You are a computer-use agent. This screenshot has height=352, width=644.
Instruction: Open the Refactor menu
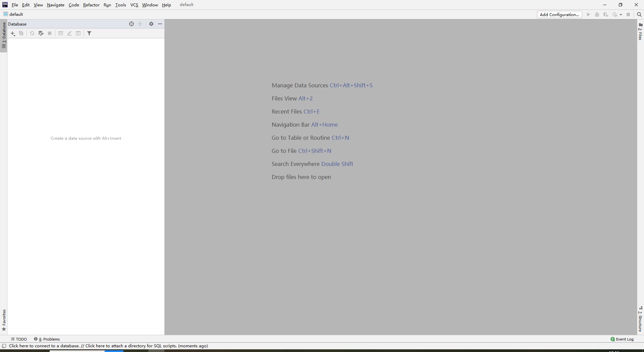point(91,5)
